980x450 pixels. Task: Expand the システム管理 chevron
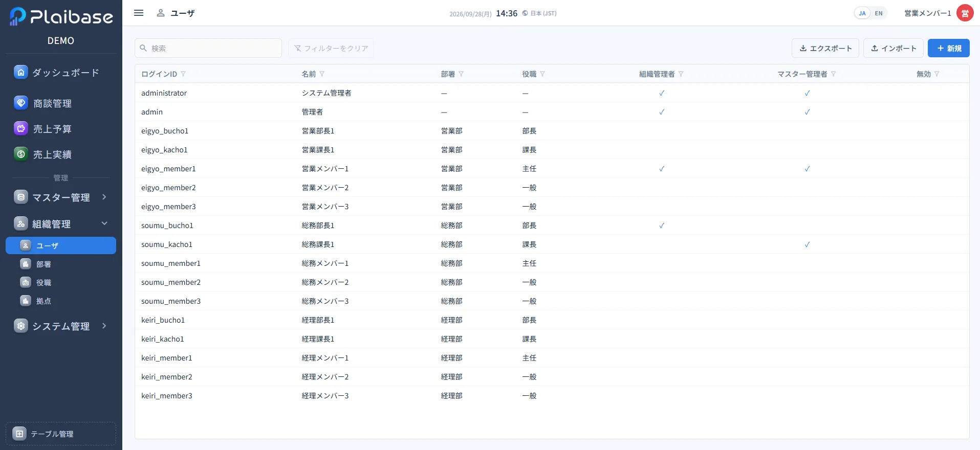(x=104, y=326)
